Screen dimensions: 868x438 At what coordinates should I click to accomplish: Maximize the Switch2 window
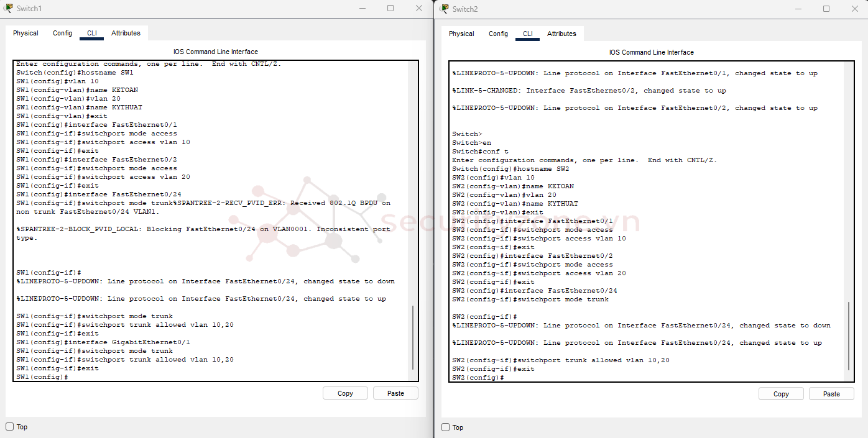pyautogui.click(x=826, y=9)
